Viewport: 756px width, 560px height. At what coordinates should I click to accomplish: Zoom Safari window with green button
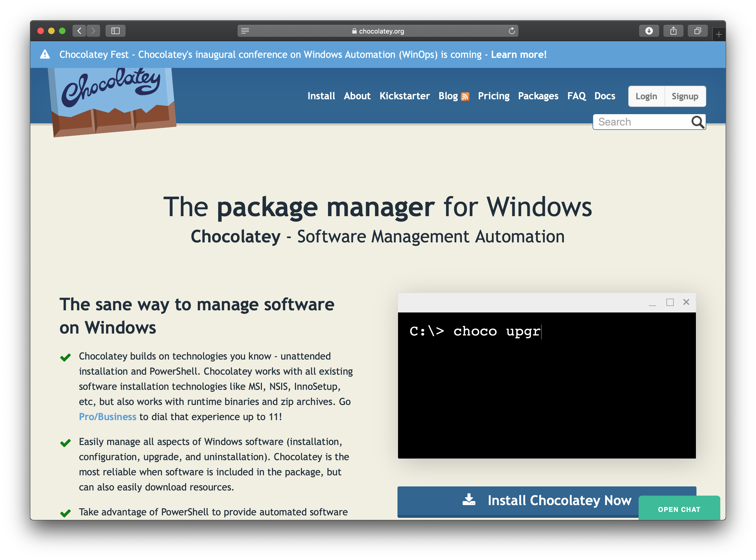63,31
